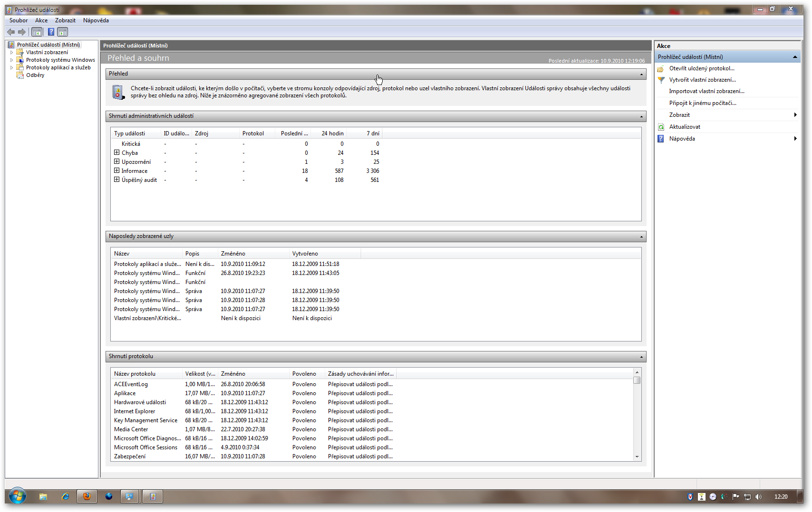The height and width of the screenshot is (512, 812).
Task: Toggle the console tree pane toolbar icon
Action: [37, 32]
